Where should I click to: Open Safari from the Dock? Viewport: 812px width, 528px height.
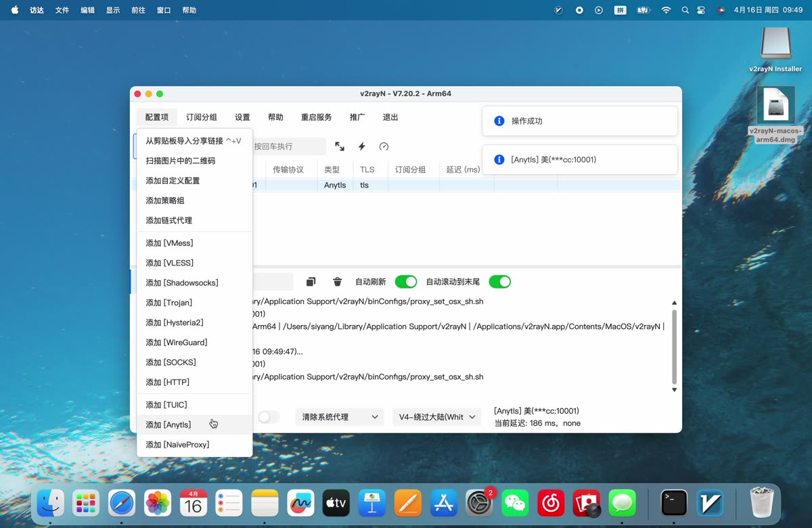[122, 503]
